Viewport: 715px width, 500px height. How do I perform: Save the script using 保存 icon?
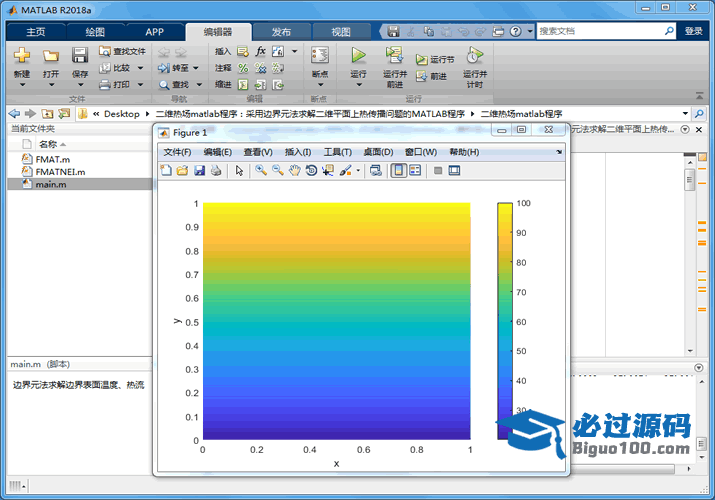[x=80, y=55]
